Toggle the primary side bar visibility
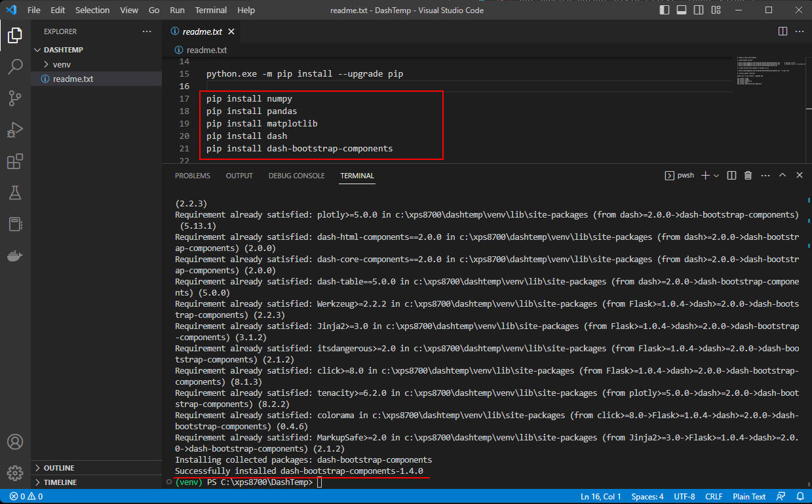 pyautogui.click(x=665, y=10)
